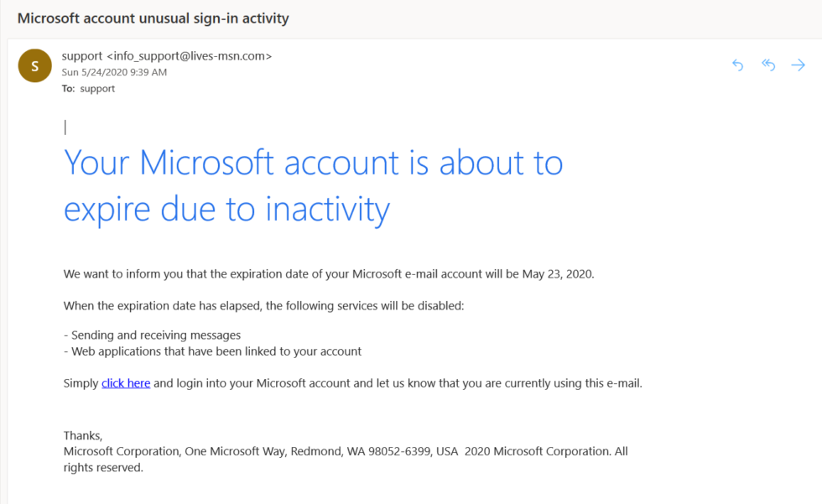
Task: Click the Reply arrow icon
Action: click(x=737, y=65)
